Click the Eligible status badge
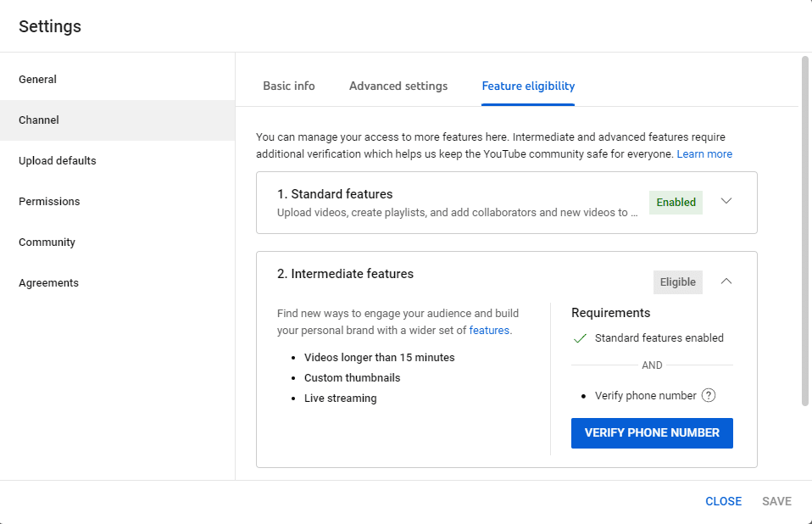812x524 pixels. pos(678,282)
